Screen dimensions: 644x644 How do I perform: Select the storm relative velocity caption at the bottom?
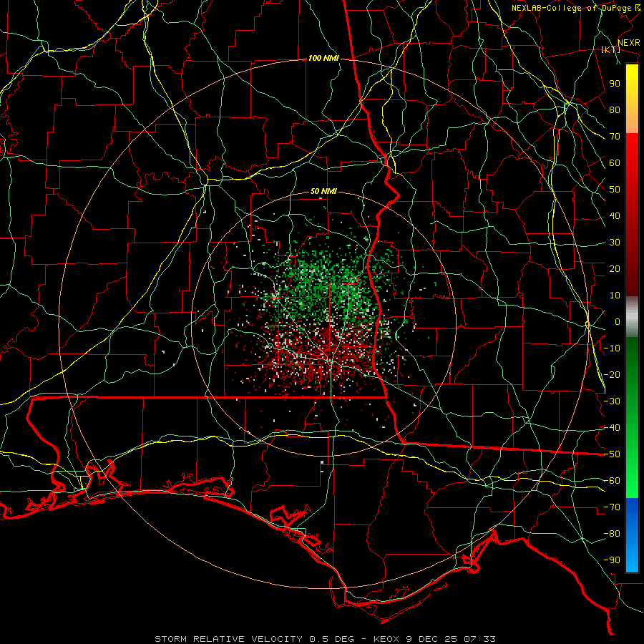pos(325,639)
